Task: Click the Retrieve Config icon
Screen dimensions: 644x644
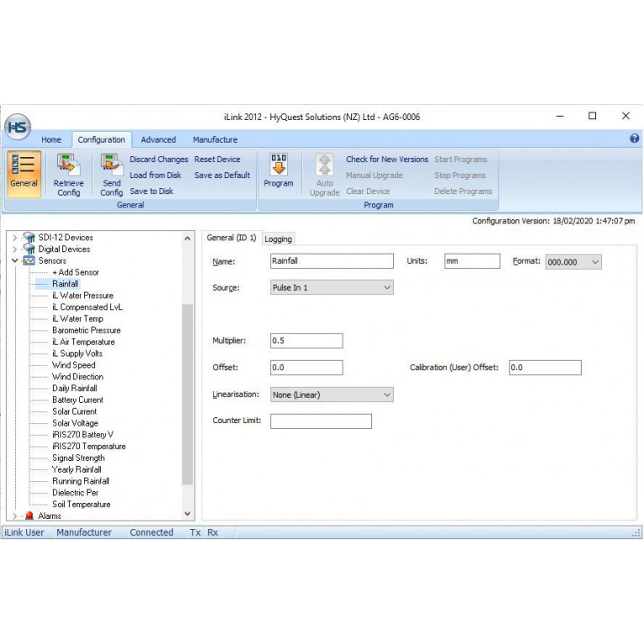Action: 69,166
